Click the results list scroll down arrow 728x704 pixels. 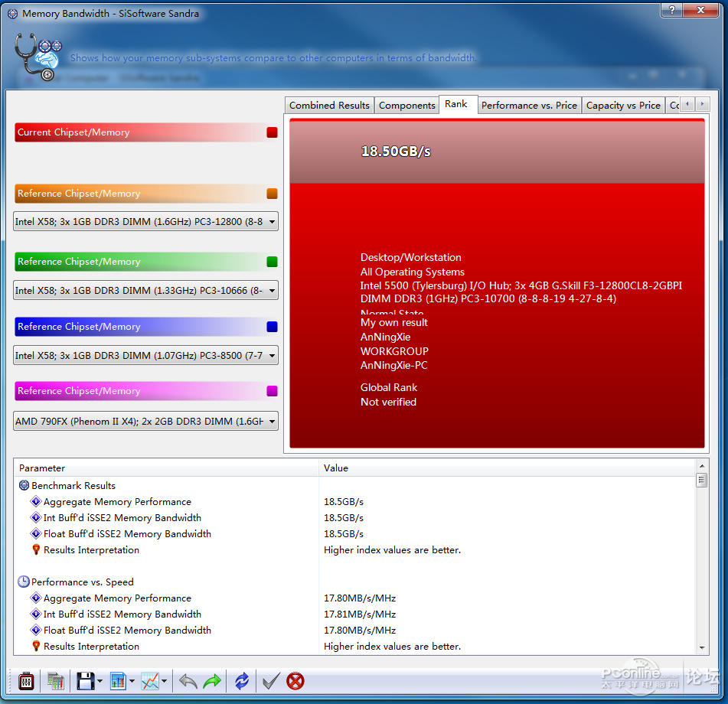701,647
